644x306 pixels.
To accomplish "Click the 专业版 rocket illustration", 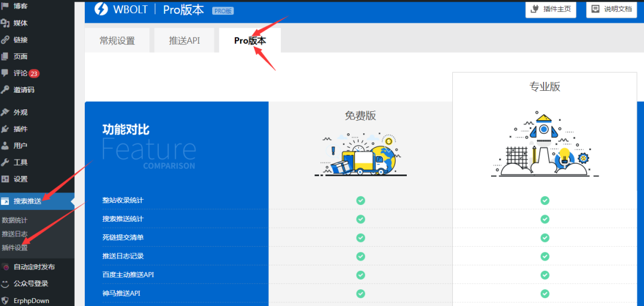I will pyautogui.click(x=544, y=144).
